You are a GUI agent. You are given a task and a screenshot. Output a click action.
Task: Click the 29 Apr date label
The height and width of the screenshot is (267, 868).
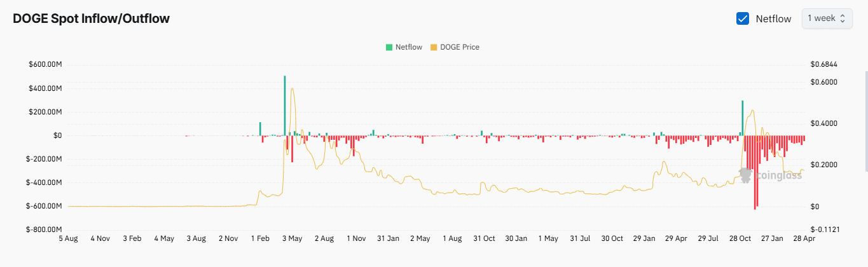(x=676, y=239)
